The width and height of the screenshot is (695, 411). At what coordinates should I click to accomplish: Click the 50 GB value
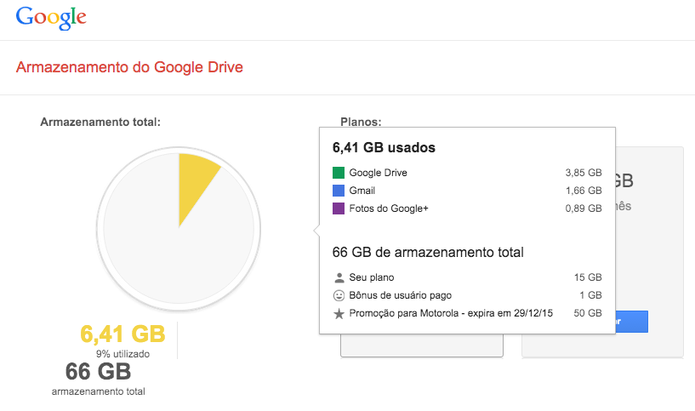[588, 313]
